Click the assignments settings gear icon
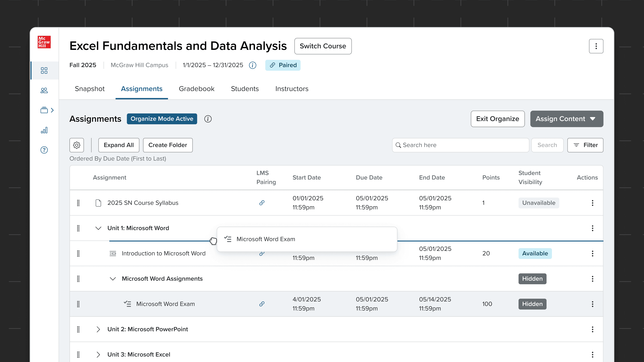This screenshot has width=644, height=362. pyautogui.click(x=76, y=145)
